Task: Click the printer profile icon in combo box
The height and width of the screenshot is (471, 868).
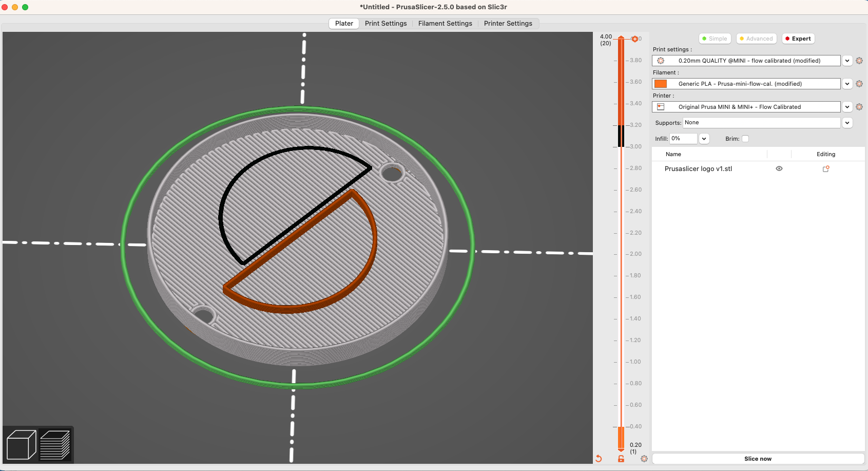Action: [x=661, y=107]
